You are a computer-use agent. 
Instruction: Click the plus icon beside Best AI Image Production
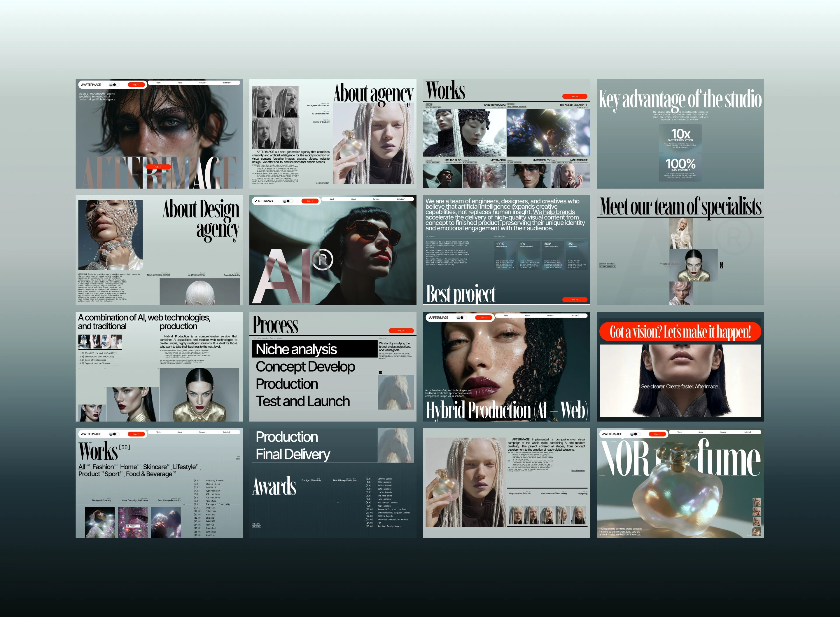pos(184,504)
